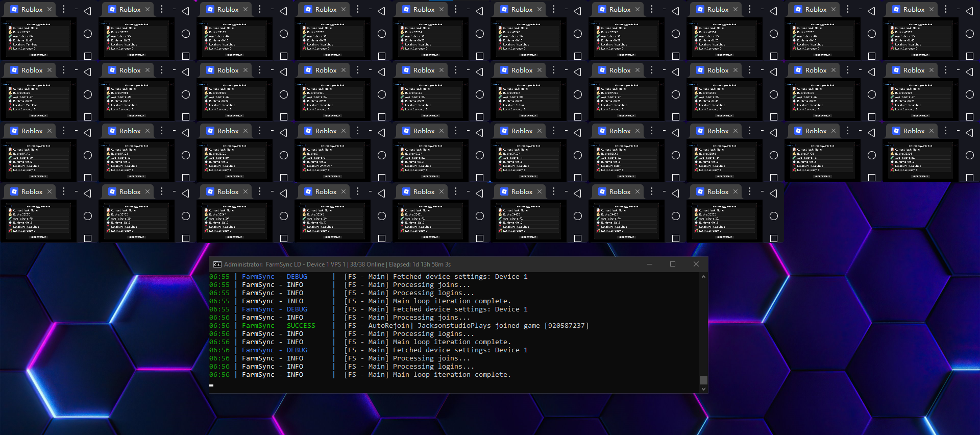Click the back triangle of the top-left Roblox window
980x435 pixels.
point(88,11)
